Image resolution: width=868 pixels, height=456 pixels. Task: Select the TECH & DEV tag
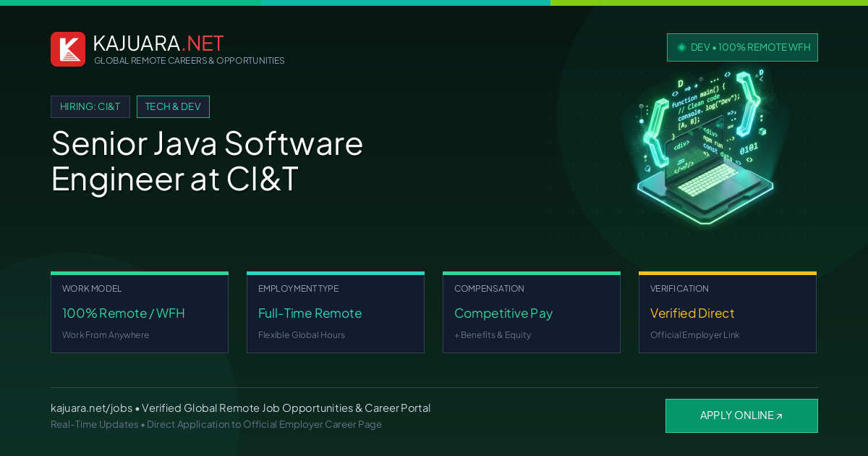coord(173,106)
